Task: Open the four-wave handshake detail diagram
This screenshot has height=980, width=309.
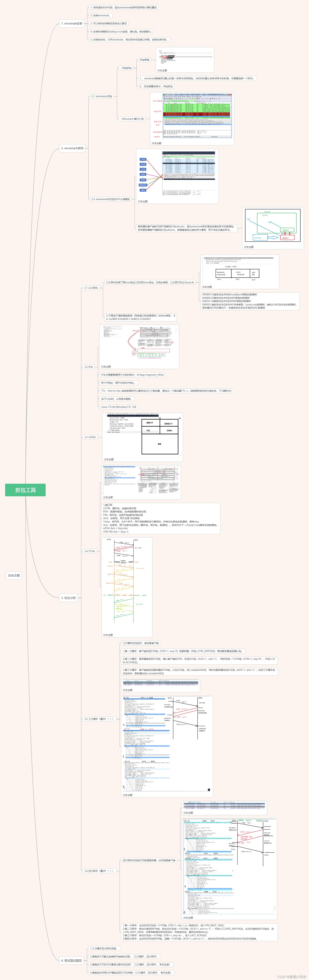Action: pyautogui.click(x=229, y=869)
